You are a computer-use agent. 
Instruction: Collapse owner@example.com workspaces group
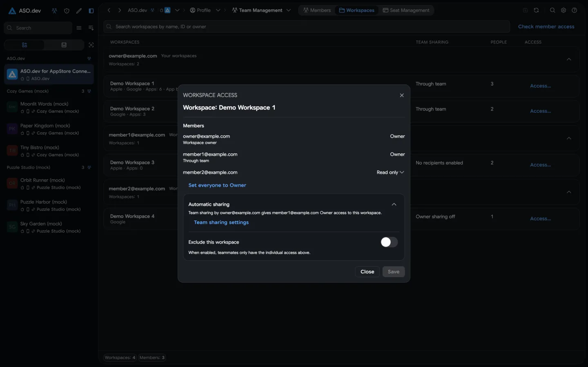point(569,59)
